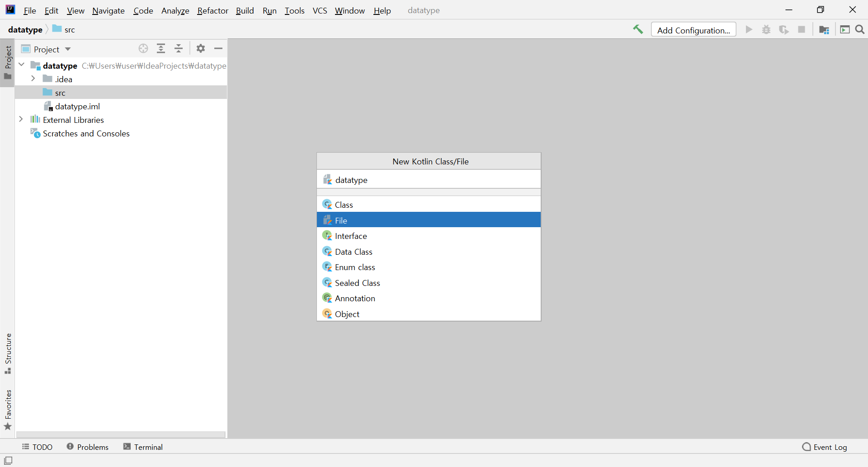Click the name input field containing datatype
Viewport: 868px width, 467px height.
(429, 180)
